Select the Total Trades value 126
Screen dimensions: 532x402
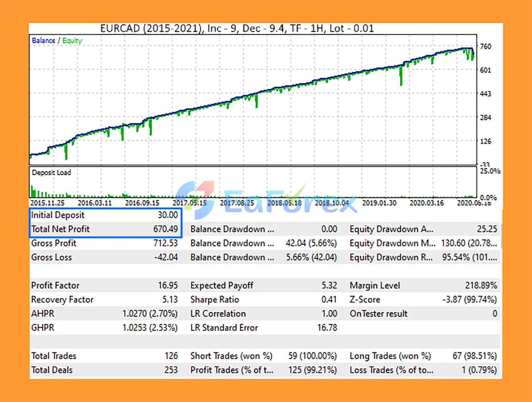pos(171,356)
